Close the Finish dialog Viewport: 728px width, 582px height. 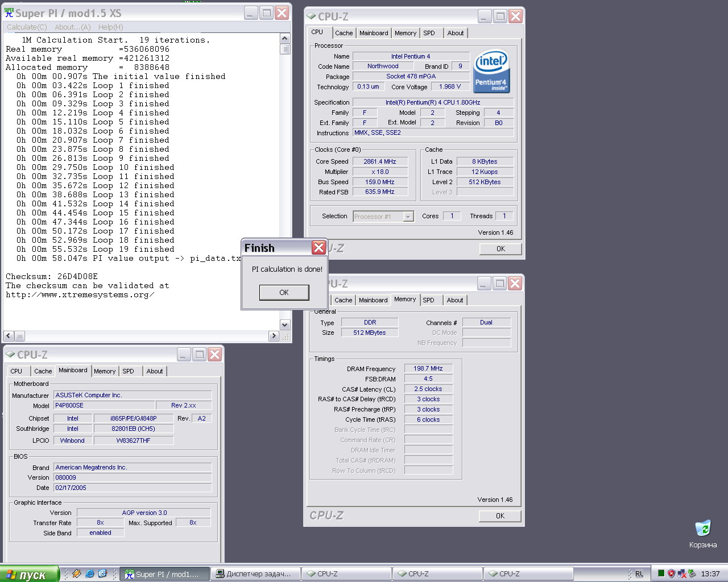tap(318, 247)
